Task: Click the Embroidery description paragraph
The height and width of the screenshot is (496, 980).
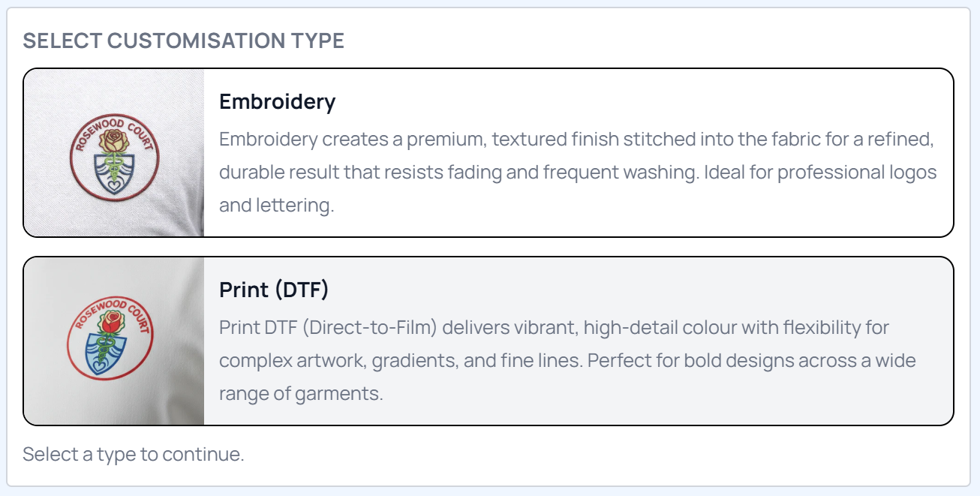Action: click(578, 173)
